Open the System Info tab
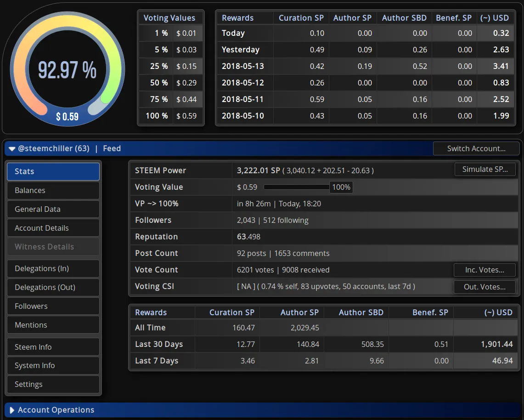Viewport: 524px width, 420px height. 53,365
